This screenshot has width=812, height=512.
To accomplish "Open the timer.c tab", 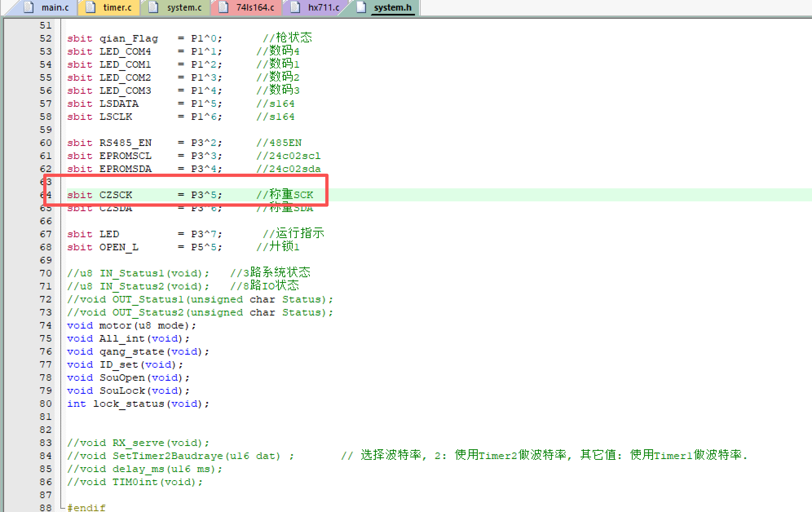I will point(117,7).
